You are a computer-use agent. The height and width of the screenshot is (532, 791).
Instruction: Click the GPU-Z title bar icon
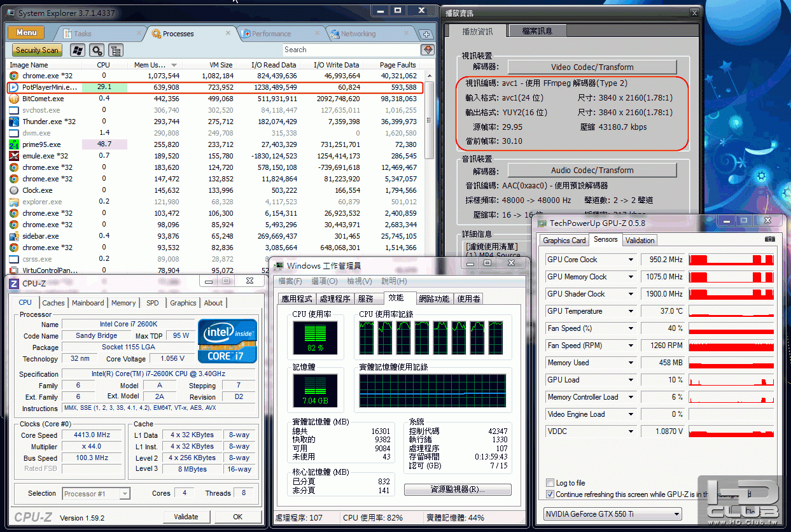542,223
